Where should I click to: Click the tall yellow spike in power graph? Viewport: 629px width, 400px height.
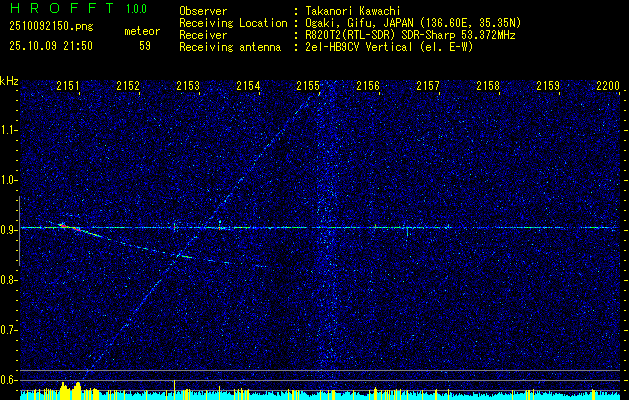point(174,389)
